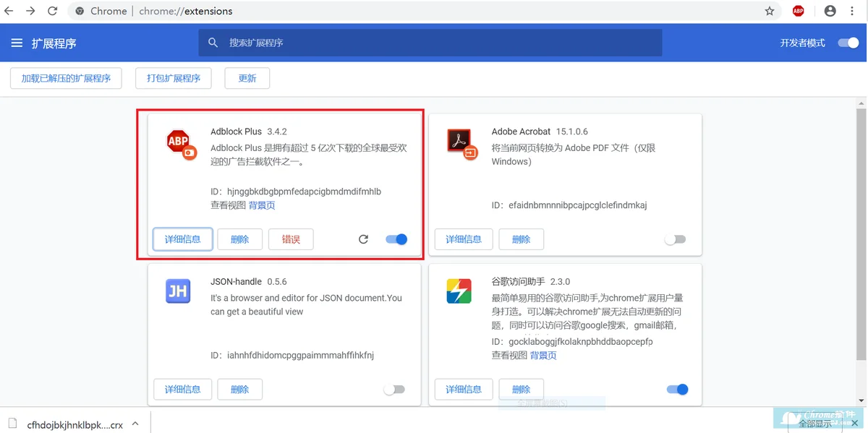868x433 pixels.
Task: Click the browser back arrow
Action: click(9, 11)
